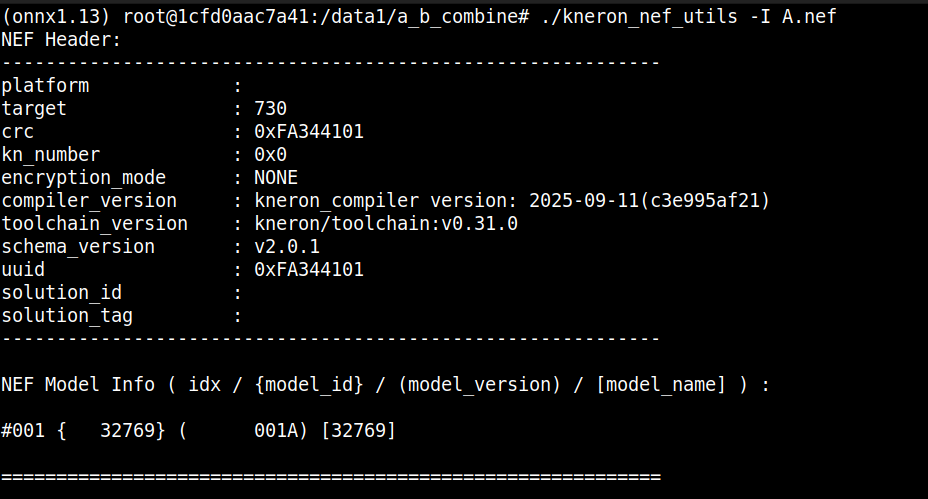
Task: Click the uuid value 0xFA344101
Action: [x=309, y=270]
